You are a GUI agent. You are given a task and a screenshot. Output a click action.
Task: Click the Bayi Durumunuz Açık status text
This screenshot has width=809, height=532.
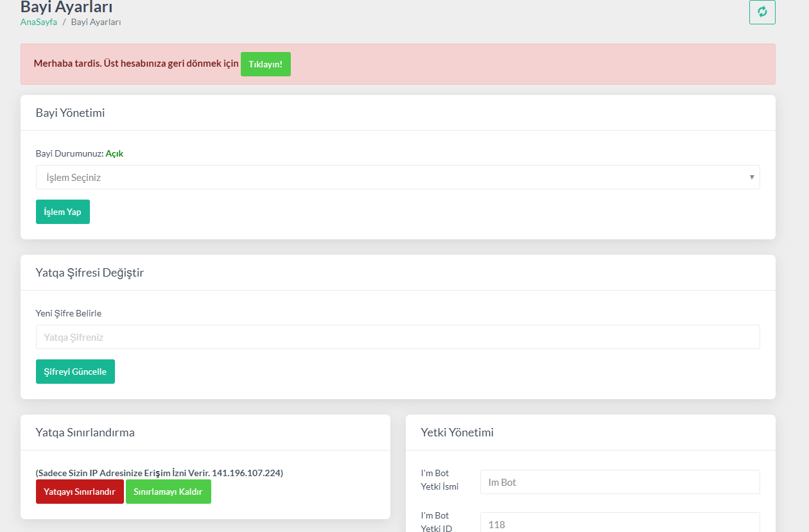click(x=80, y=153)
